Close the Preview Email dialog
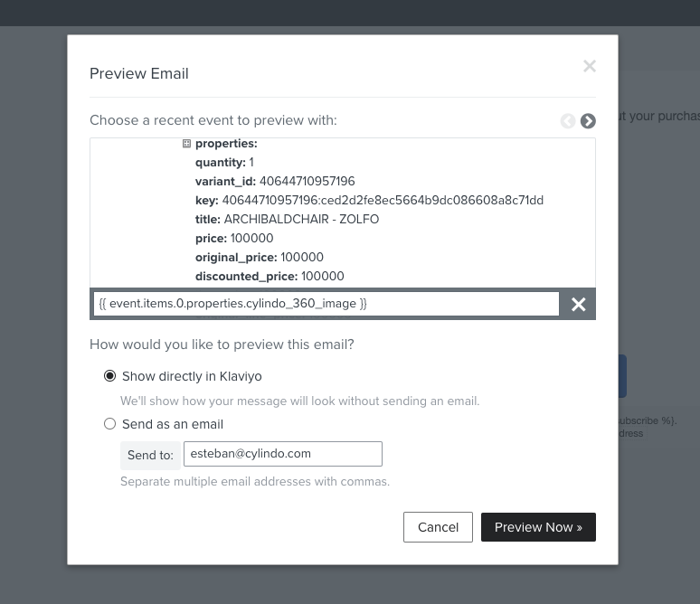This screenshot has height=604, width=700. (x=590, y=66)
